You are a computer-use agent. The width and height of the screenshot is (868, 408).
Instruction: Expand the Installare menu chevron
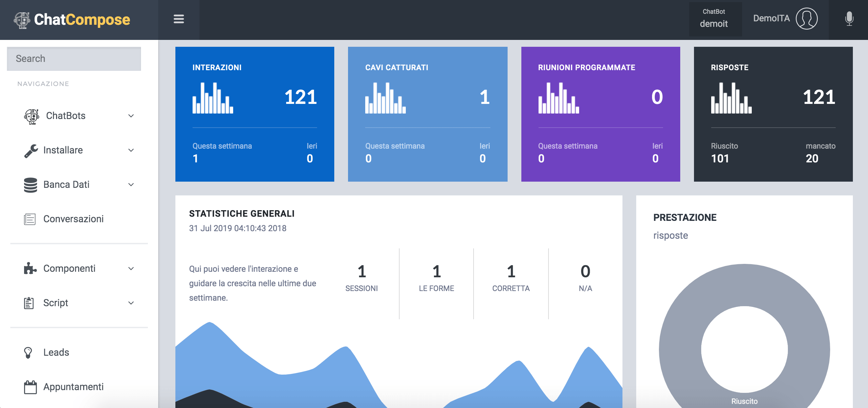click(131, 150)
